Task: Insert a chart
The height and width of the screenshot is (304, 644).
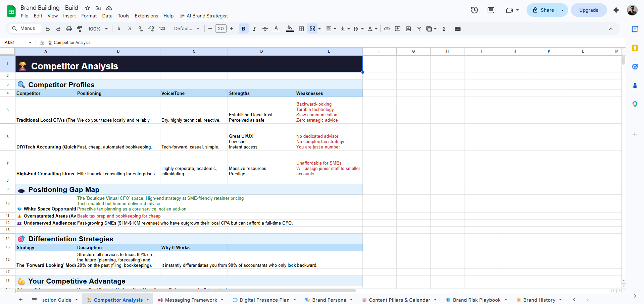Action: [408, 29]
